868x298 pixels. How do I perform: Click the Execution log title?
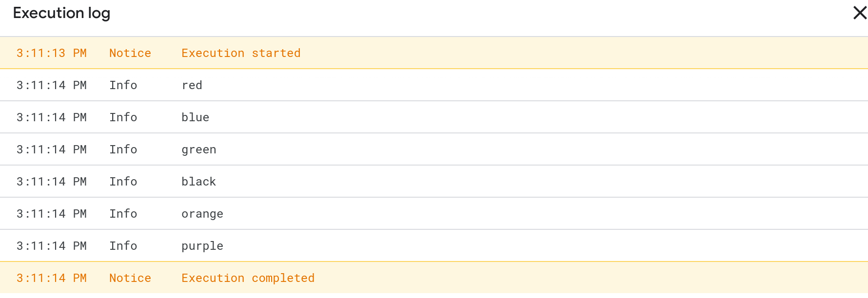pos(61,13)
